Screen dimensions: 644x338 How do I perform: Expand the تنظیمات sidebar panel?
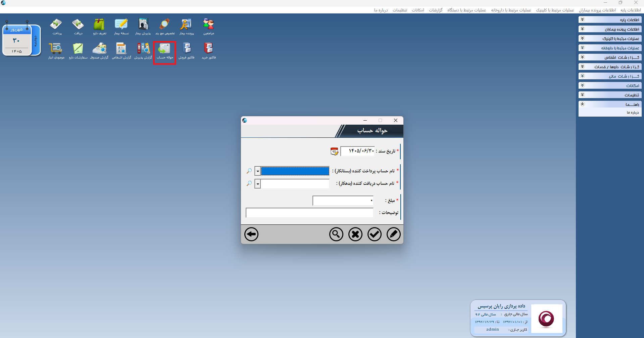click(610, 95)
